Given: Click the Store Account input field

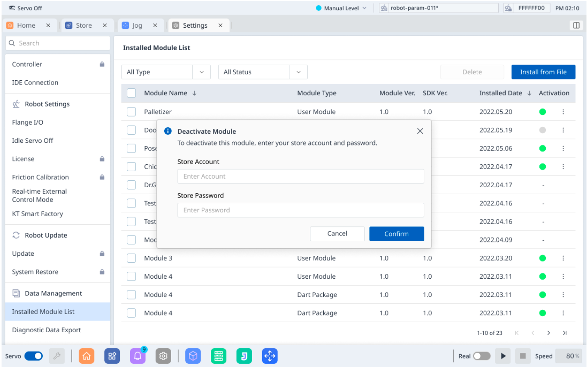Looking at the screenshot, I should [300, 176].
